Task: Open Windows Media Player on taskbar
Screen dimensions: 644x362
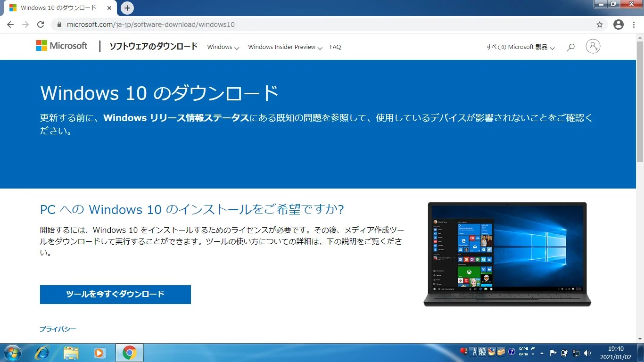Action: 99,353
